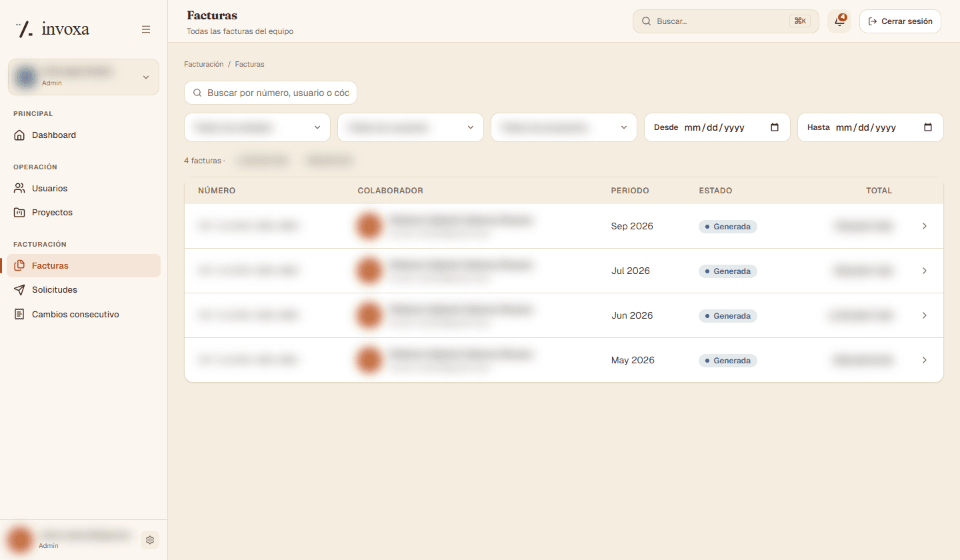This screenshot has height=560, width=960.
Task: Click the ESTADO column header
Action: pyautogui.click(x=715, y=191)
